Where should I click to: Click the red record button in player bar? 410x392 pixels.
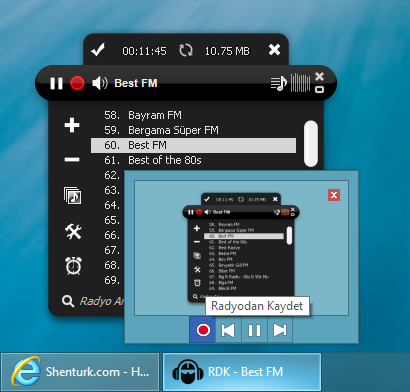[x=77, y=83]
